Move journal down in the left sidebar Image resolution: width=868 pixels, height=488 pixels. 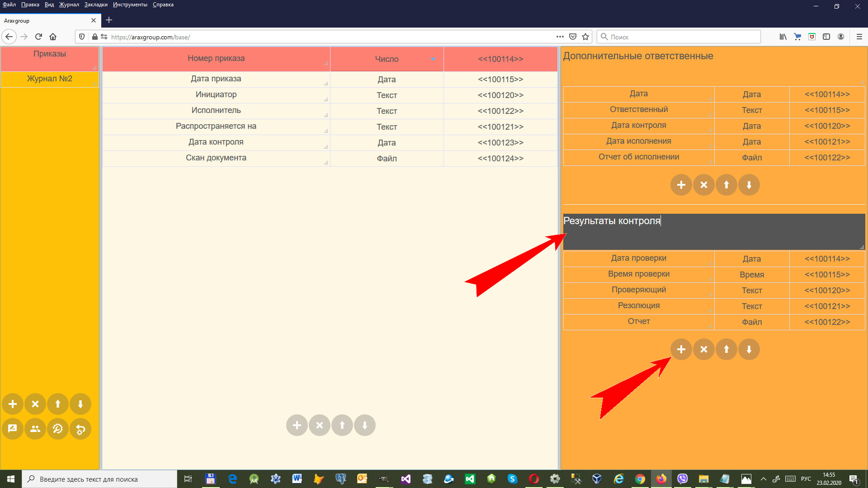(x=80, y=404)
